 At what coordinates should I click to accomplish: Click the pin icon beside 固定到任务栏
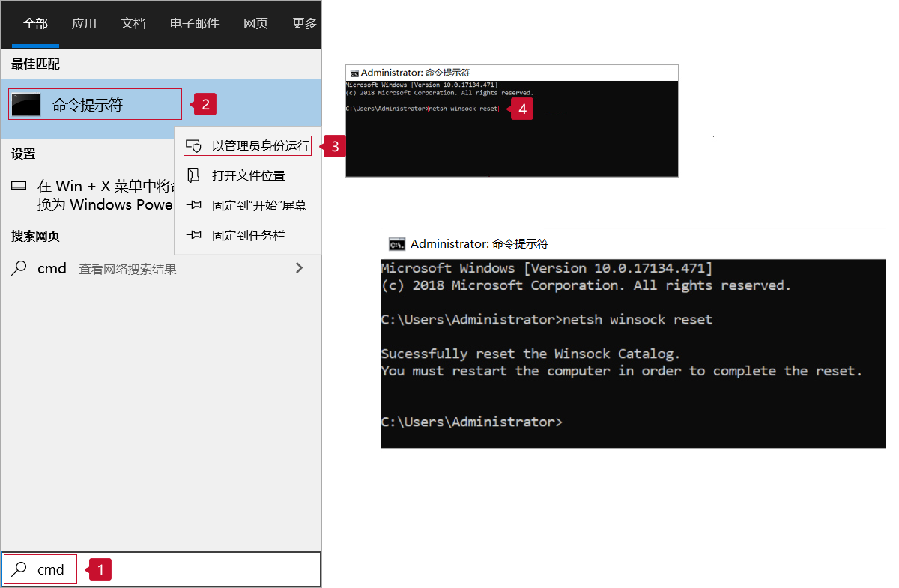(194, 235)
